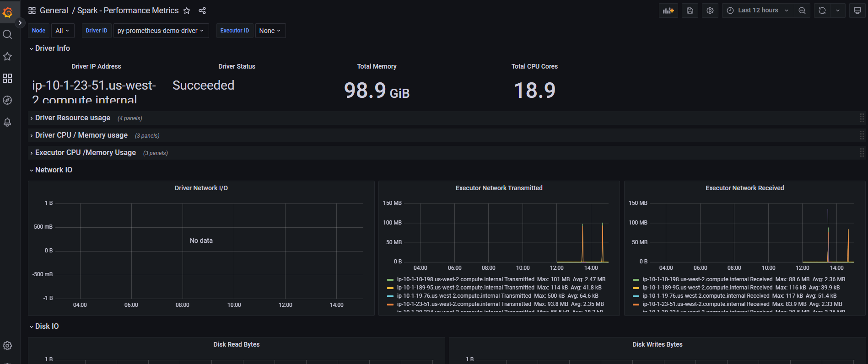Open the Total Memory panel title menu
868x364 pixels.
coord(377,66)
